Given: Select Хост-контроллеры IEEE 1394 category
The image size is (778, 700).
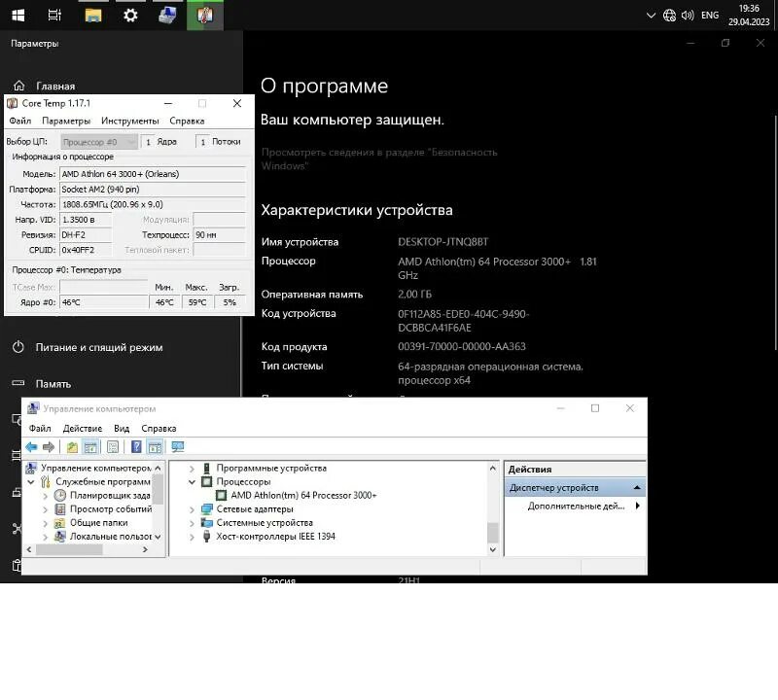Looking at the screenshot, I should point(275,537).
